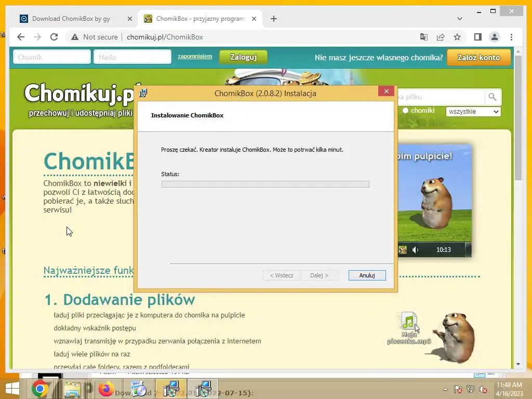This screenshot has width=532, height=399.
Task: Open Chrome three-dot menu
Action: pyautogui.click(x=511, y=37)
